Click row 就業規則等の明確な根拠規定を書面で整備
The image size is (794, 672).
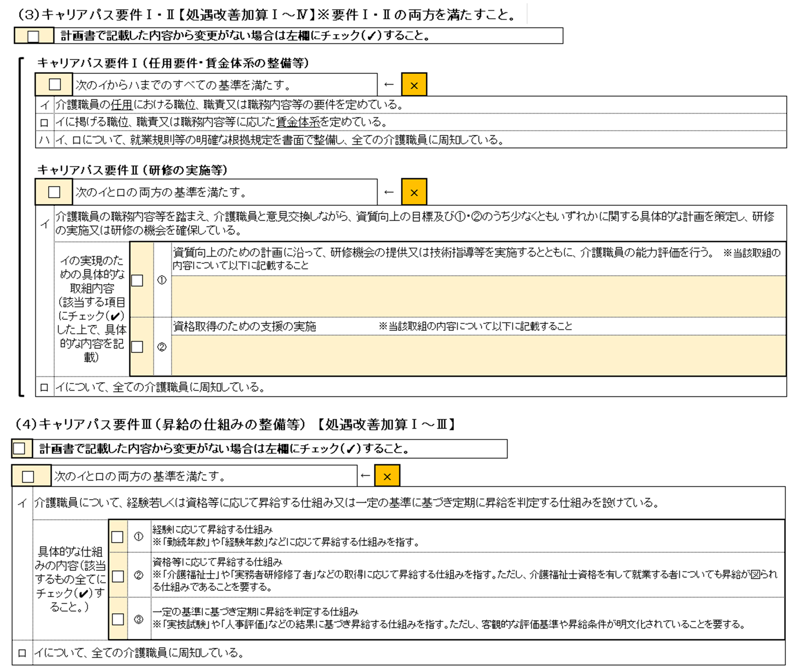point(411,140)
